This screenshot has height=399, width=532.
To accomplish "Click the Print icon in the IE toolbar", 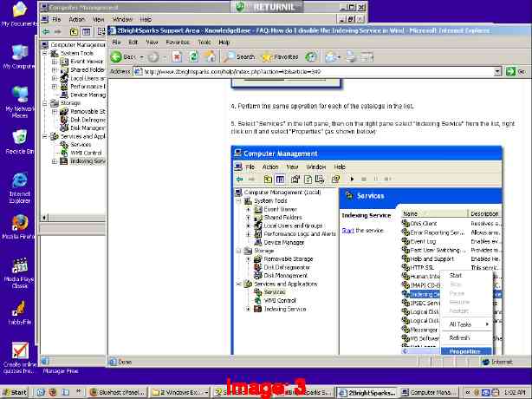I will (351, 57).
